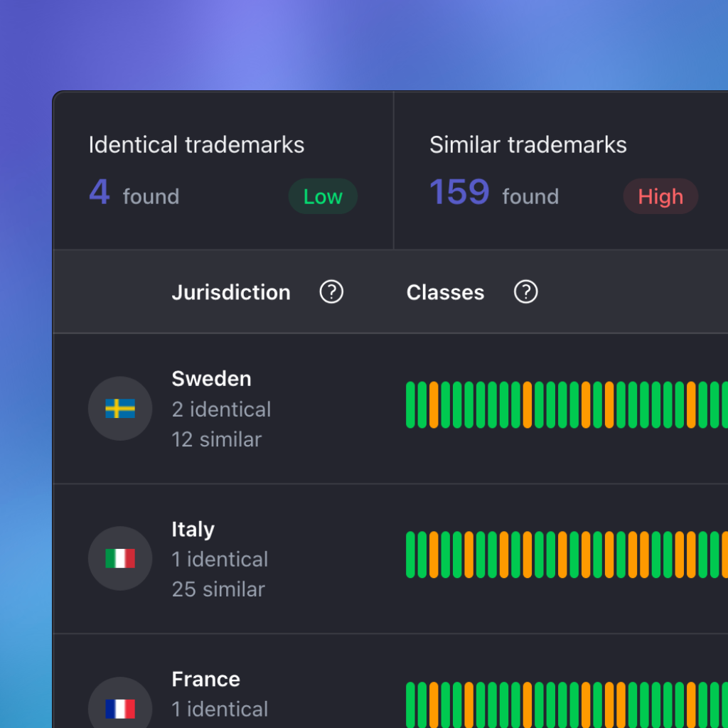Screen dimensions: 728x728
Task: Open the Classes help tooltip icon
Action: click(x=525, y=292)
